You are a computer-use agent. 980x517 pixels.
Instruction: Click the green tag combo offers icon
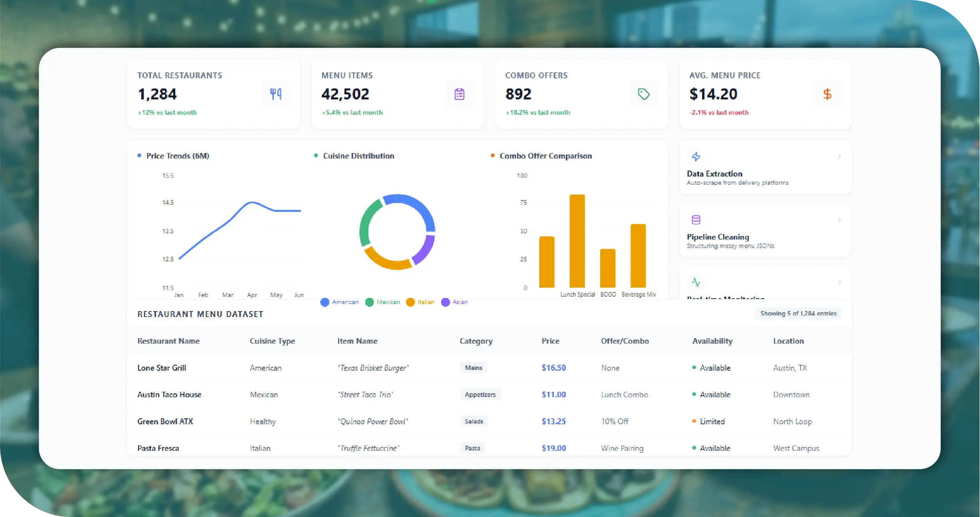644,94
